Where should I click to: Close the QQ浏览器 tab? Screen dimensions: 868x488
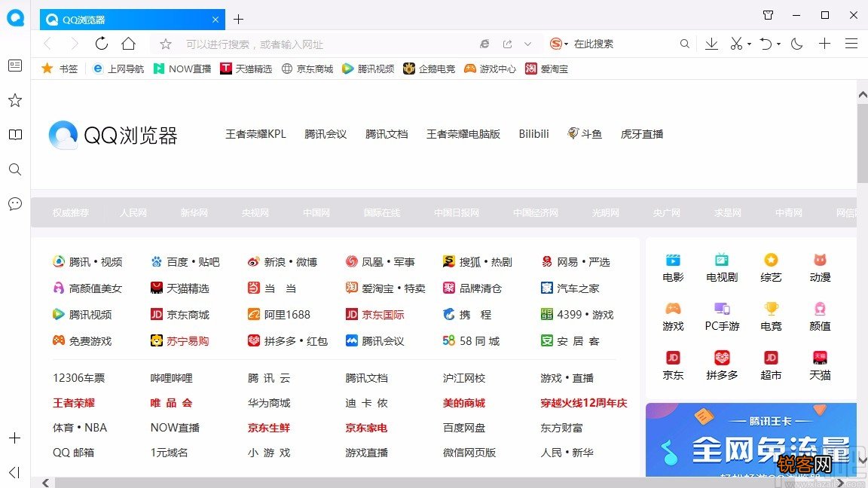coord(215,20)
